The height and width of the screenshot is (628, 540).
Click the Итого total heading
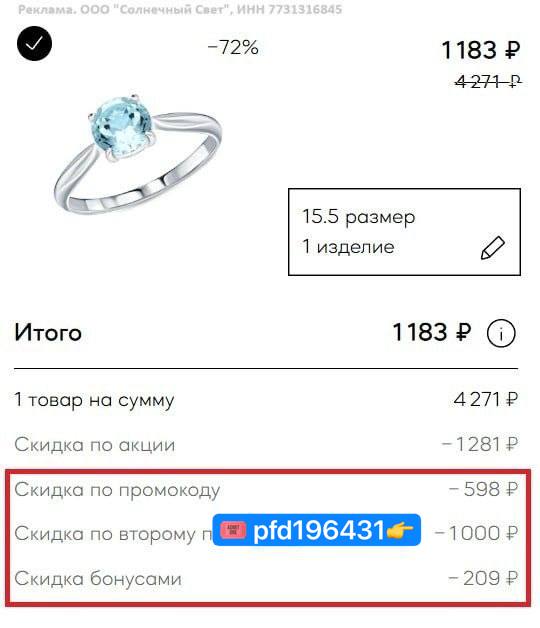tap(48, 332)
